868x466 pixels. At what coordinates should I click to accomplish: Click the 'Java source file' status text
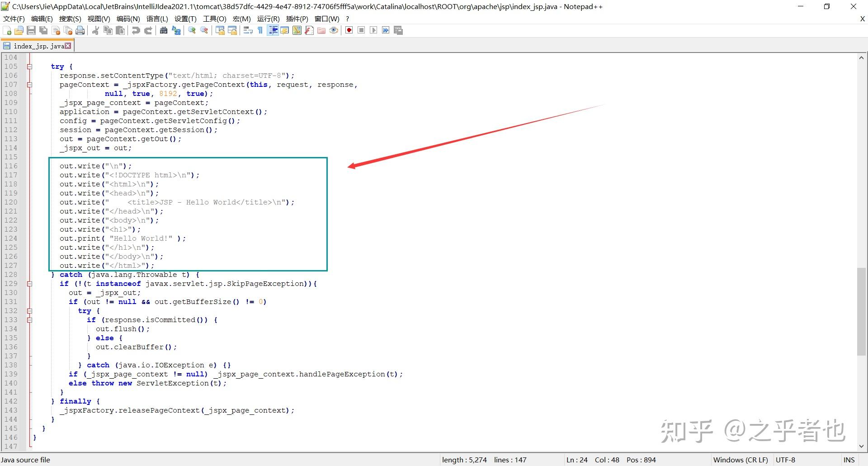(x=26, y=460)
